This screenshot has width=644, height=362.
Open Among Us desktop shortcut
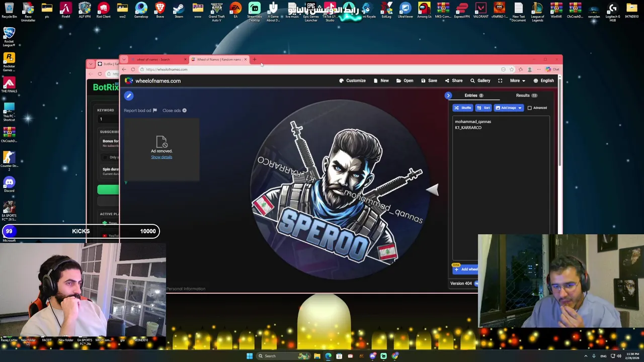[424, 11]
